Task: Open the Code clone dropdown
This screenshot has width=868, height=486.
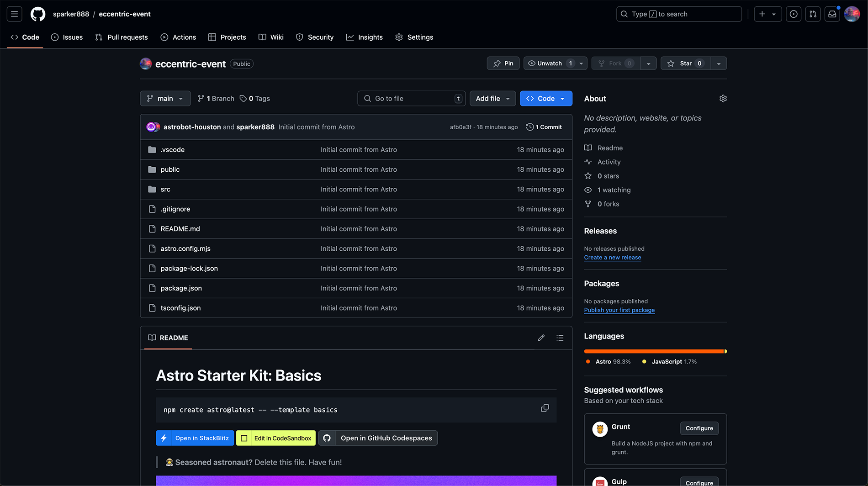Action: pos(545,98)
